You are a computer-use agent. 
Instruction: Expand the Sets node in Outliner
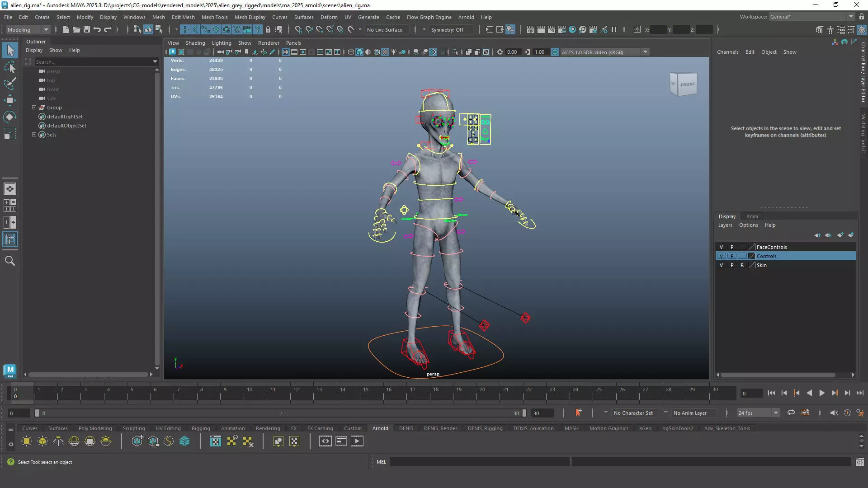pyautogui.click(x=34, y=135)
